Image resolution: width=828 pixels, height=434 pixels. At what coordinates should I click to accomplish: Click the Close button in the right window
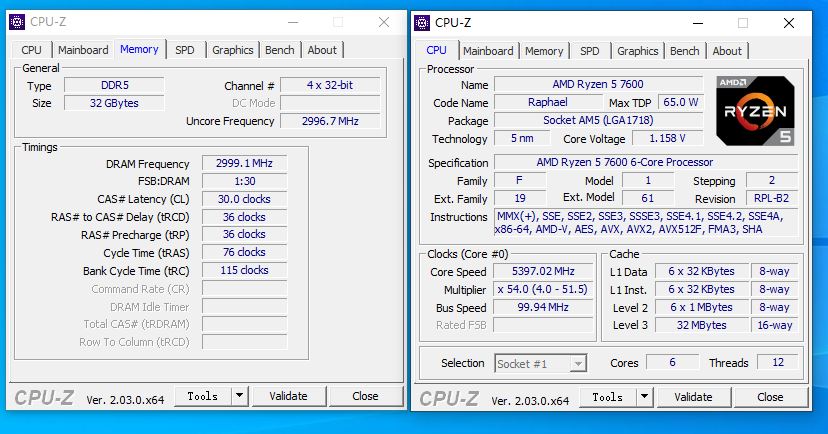[770, 397]
